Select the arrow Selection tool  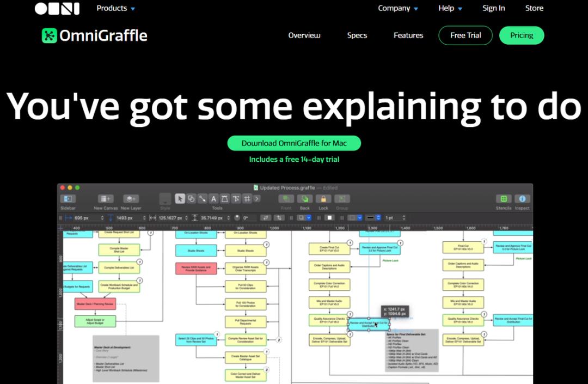(180, 199)
